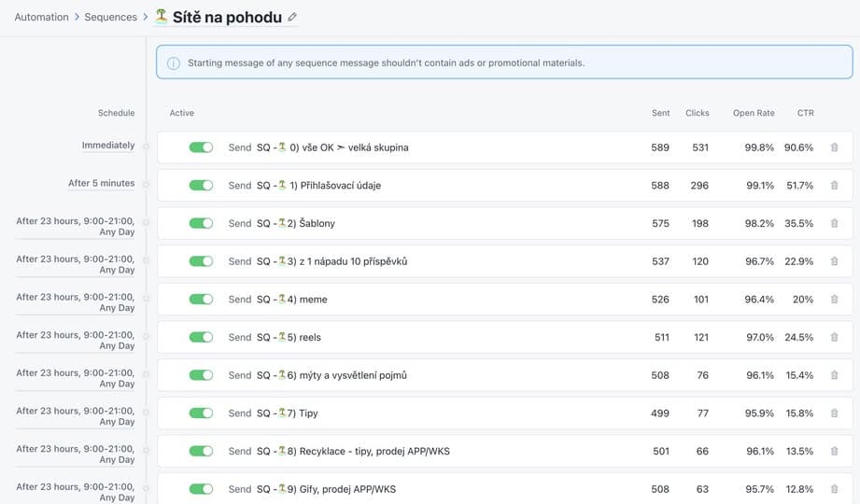Open the 'SQ 4) meme' message link
Screen dimensions: 860x504
tap(292, 300)
